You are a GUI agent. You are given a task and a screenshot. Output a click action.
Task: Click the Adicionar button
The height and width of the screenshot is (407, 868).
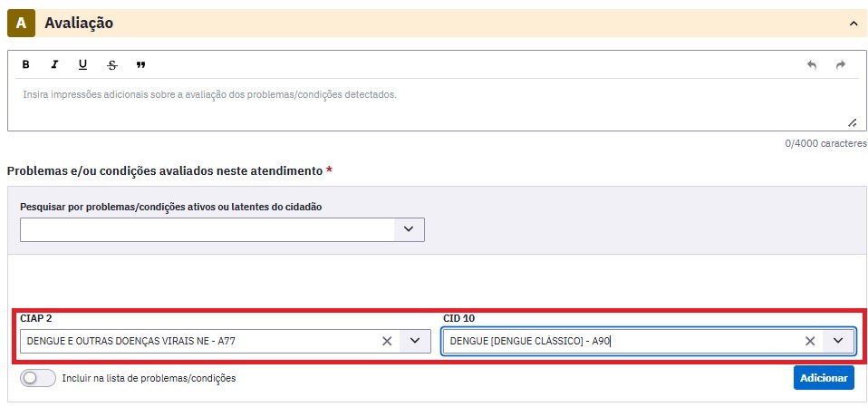click(824, 378)
